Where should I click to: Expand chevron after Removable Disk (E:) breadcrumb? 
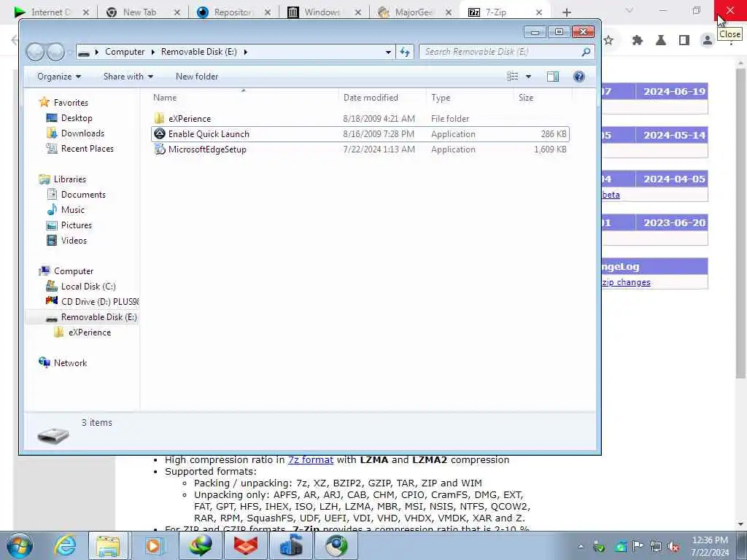[x=245, y=52]
